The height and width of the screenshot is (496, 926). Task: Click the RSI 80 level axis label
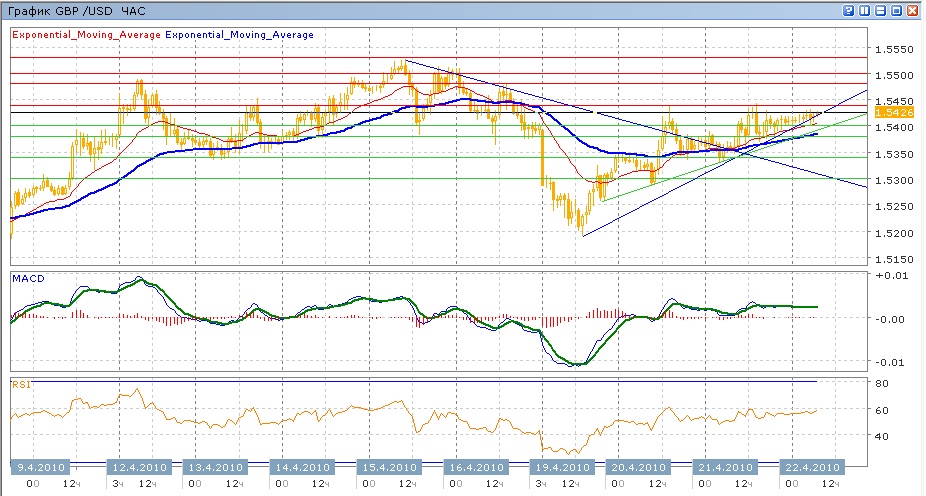(884, 383)
